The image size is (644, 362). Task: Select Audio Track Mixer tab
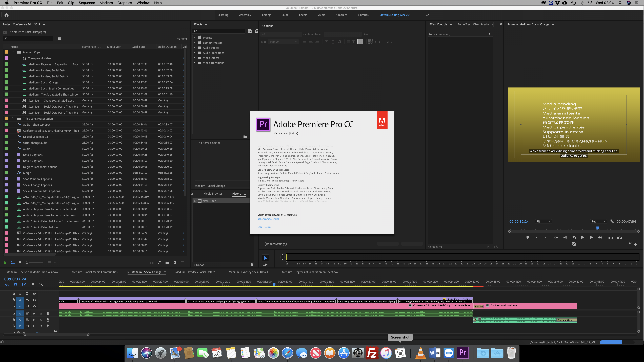coord(475,25)
